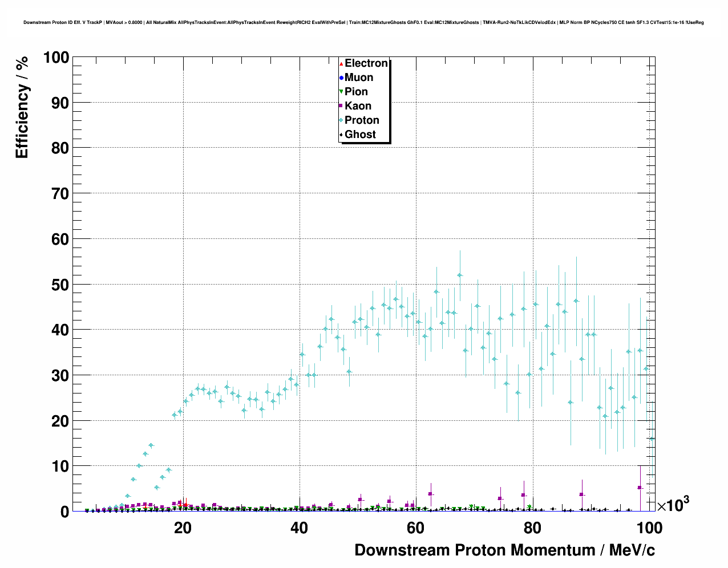Click the cyan Proton marker in legend
Viewport: 728px width, 568px height.
pyautogui.click(x=341, y=120)
